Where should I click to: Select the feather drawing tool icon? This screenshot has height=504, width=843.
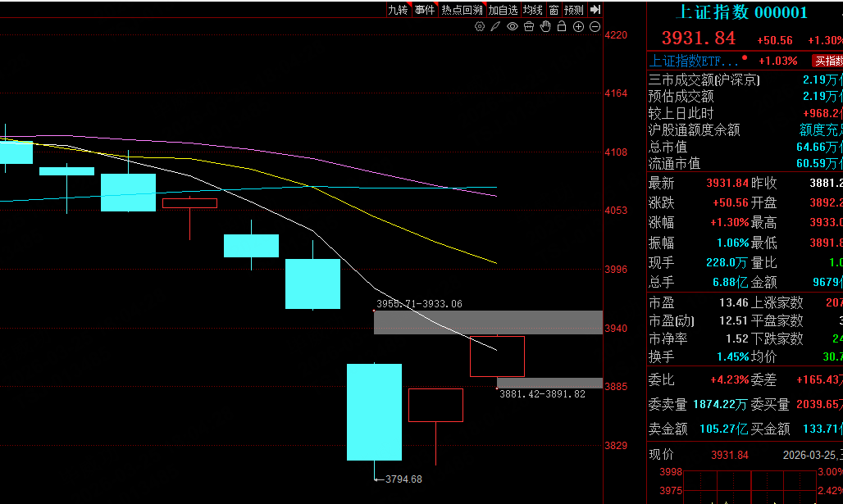[x=497, y=26]
